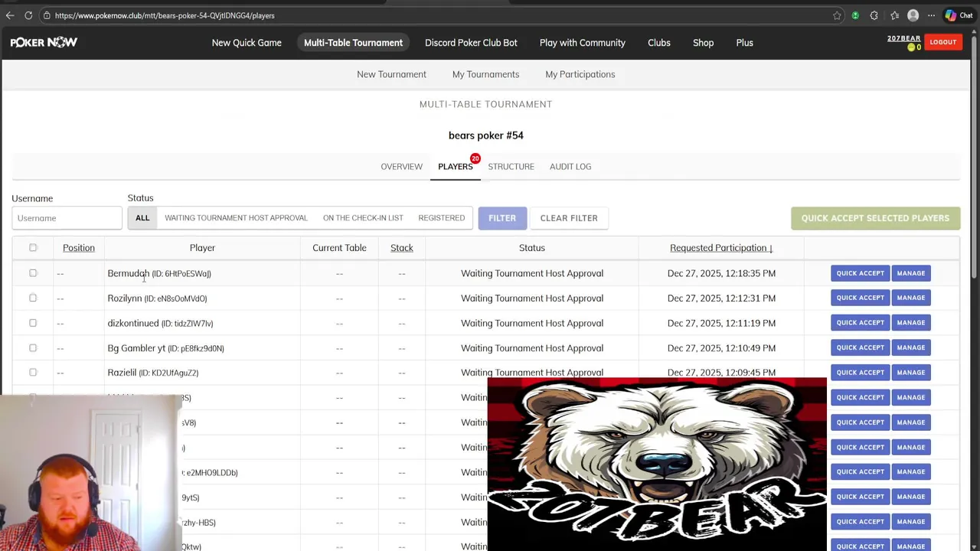The image size is (980, 551).
Task: Manage player Bermudah
Action: (x=910, y=273)
